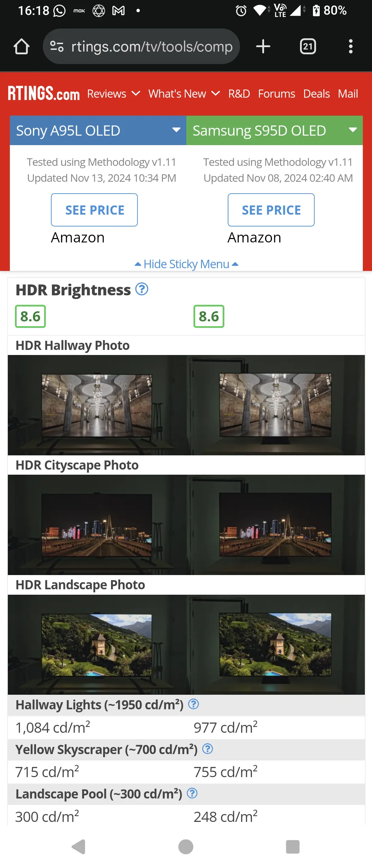This screenshot has width=372, height=868.
Task: Open the Sony HDR Hallway photo thumbnail
Action: point(97,405)
